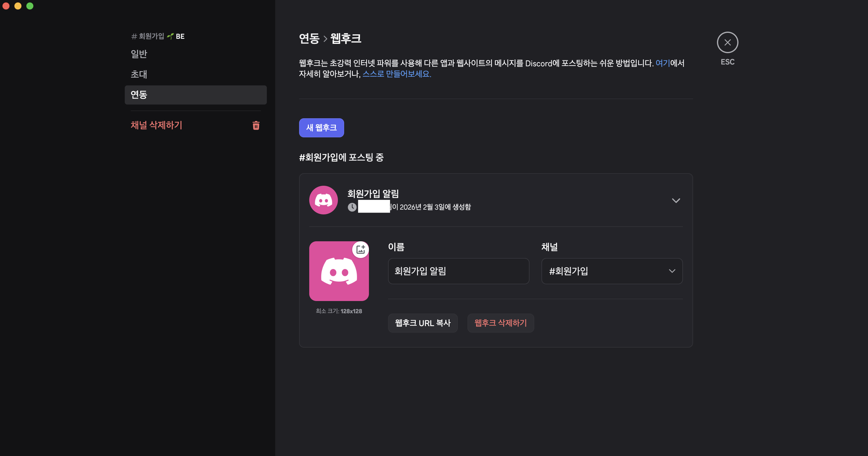Viewport: 868px width, 456px height.
Task: Click the sprout emoji in channel header
Action: [170, 36]
